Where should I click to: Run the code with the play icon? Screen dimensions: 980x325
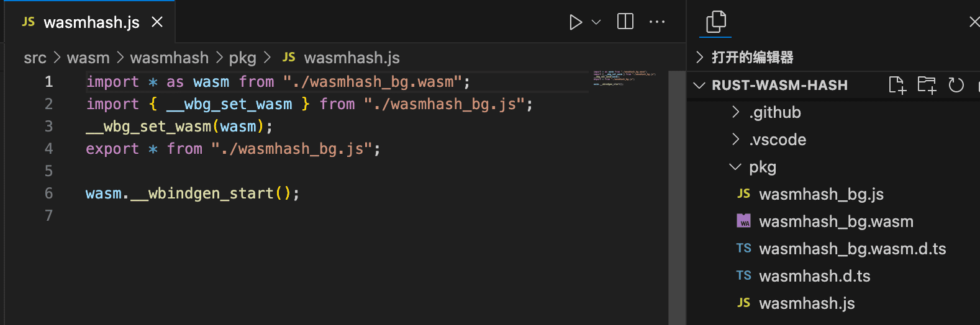click(576, 22)
